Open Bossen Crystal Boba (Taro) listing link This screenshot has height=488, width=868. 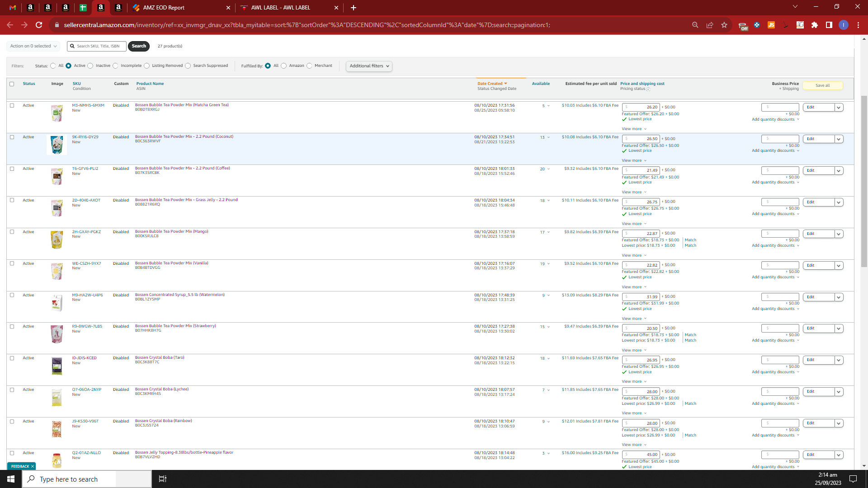click(160, 357)
